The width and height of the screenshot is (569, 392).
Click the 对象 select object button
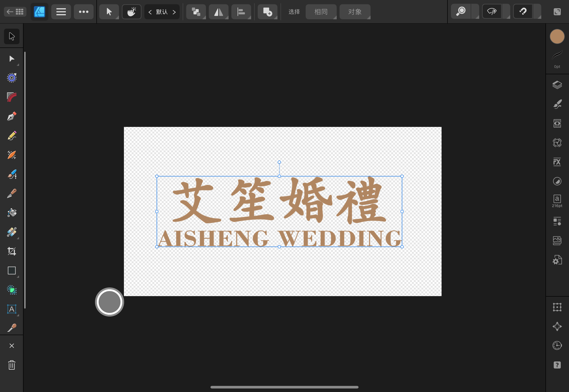(x=355, y=12)
